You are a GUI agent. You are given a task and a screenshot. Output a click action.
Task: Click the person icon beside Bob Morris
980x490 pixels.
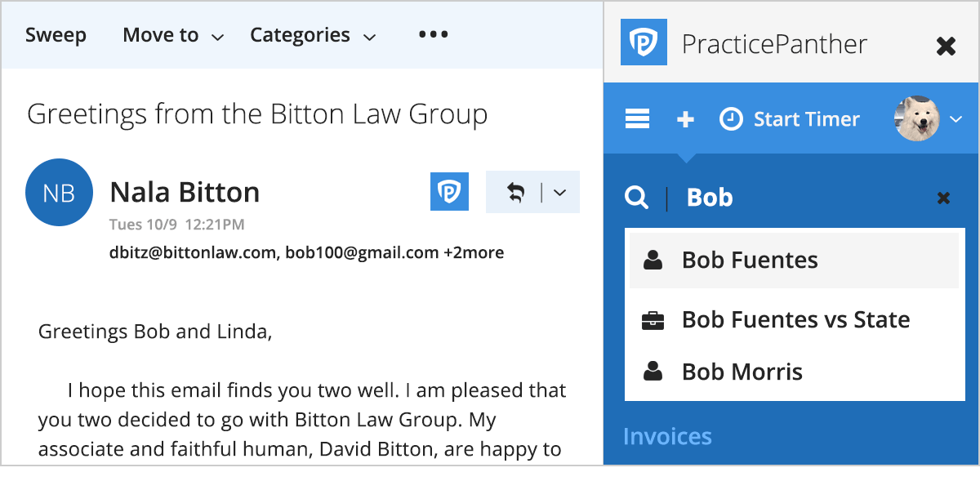653,372
